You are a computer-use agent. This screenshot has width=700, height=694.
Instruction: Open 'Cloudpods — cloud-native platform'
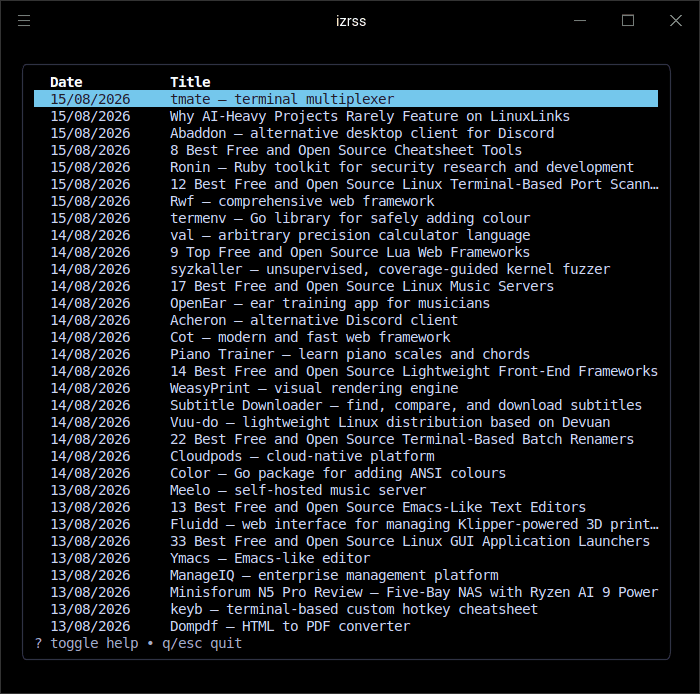pos(346,456)
